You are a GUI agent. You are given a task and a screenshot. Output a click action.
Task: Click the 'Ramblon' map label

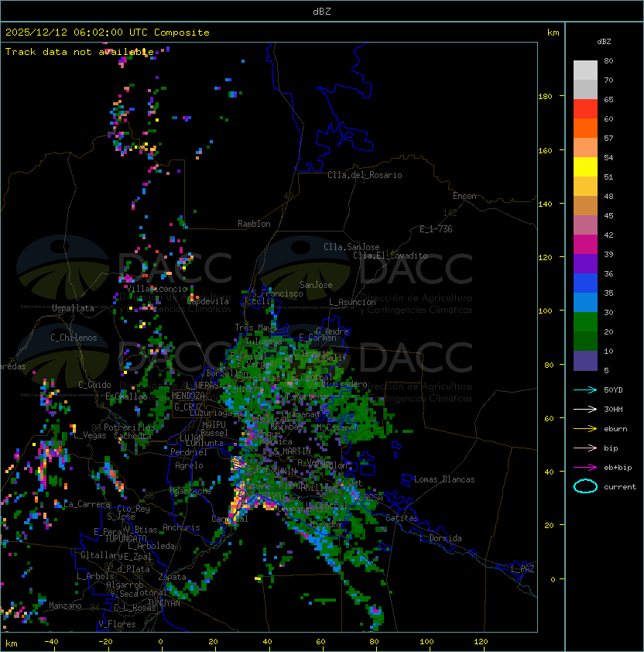(254, 224)
